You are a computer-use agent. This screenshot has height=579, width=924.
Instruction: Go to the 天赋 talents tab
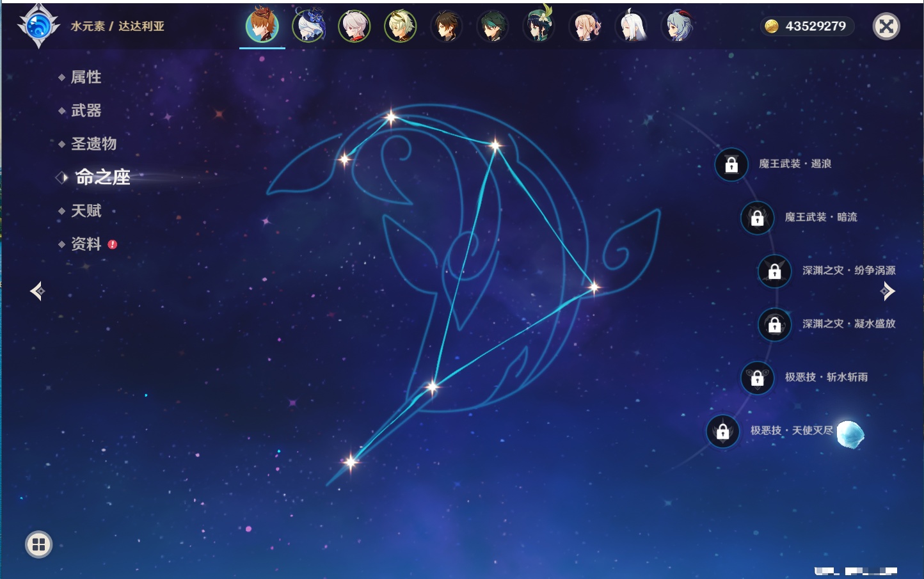pyautogui.click(x=86, y=211)
